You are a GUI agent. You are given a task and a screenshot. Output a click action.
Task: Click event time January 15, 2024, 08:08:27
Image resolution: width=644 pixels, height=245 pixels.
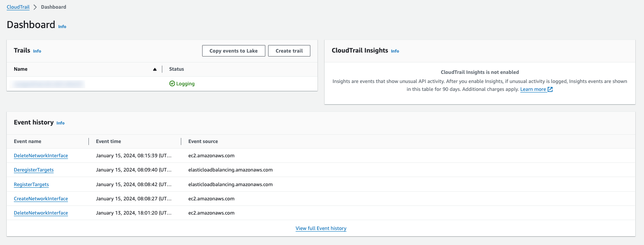pos(134,199)
